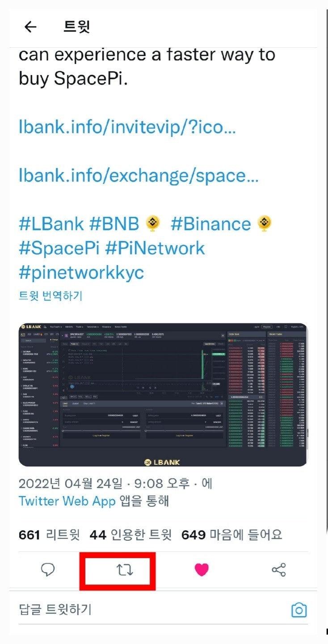Image resolution: width=328 pixels, height=644 pixels.
Task: Tap the #BNB hashtag
Action: pos(114,224)
